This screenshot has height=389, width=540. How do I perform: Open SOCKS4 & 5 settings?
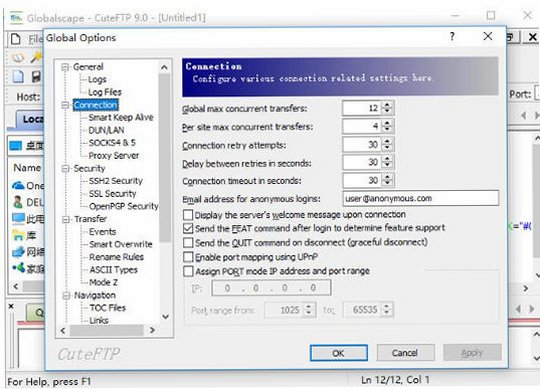coord(112,143)
